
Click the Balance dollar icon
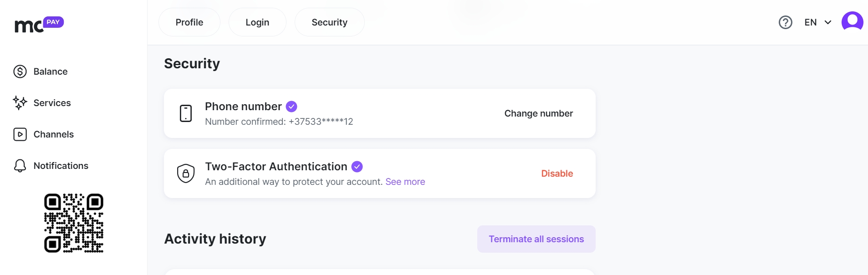[x=20, y=71]
